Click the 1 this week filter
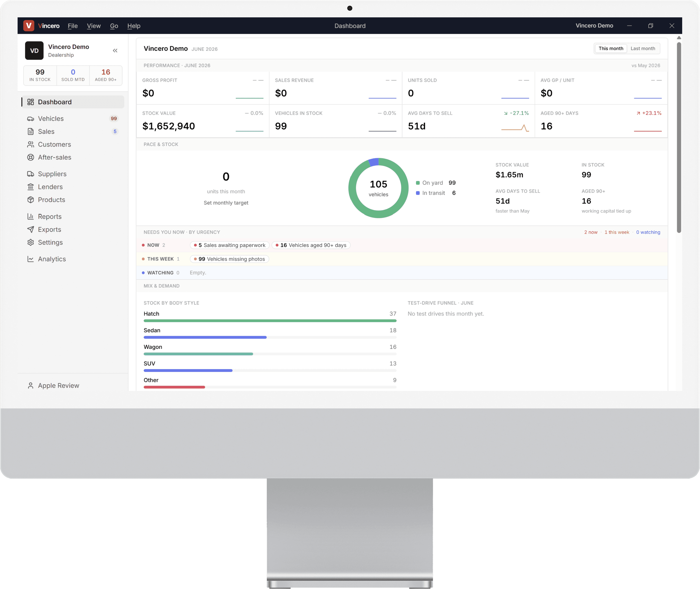Screen dimensions: 700x589 (616, 232)
